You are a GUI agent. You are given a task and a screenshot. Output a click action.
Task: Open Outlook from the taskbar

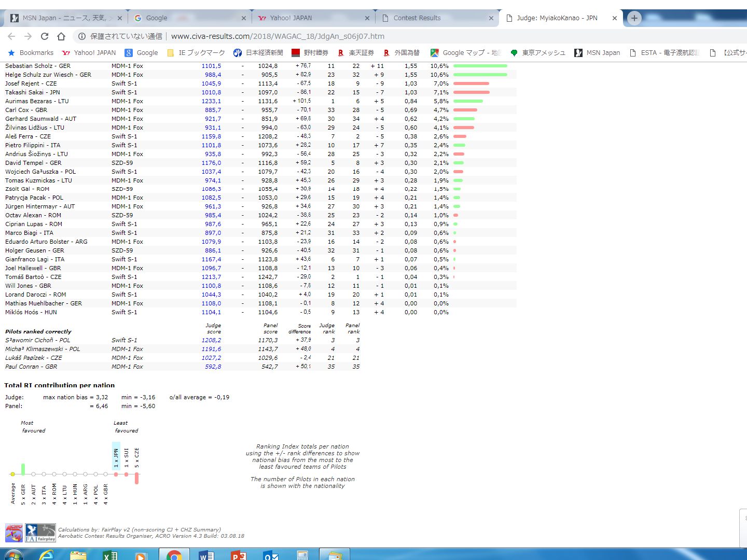[271, 555]
